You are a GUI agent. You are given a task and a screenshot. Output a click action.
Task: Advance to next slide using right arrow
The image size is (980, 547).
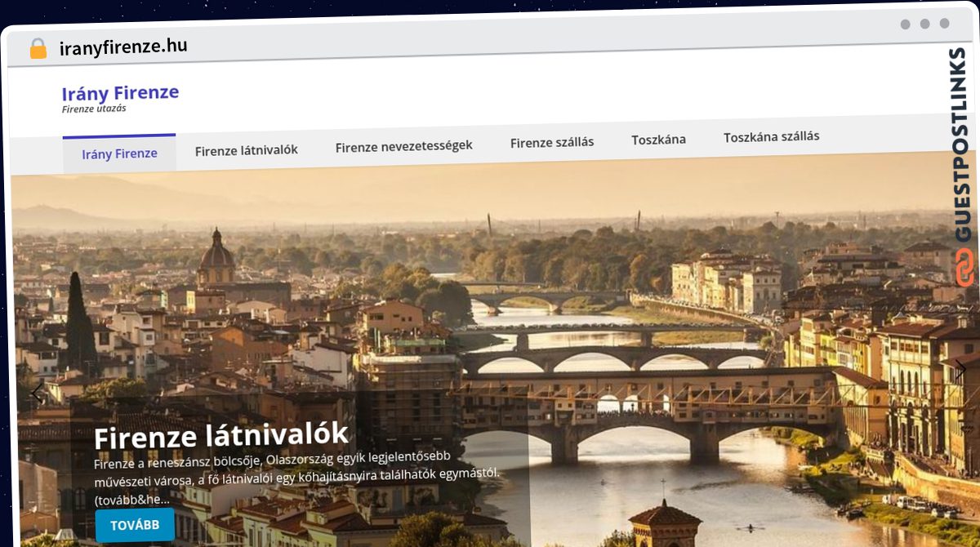[x=960, y=369]
